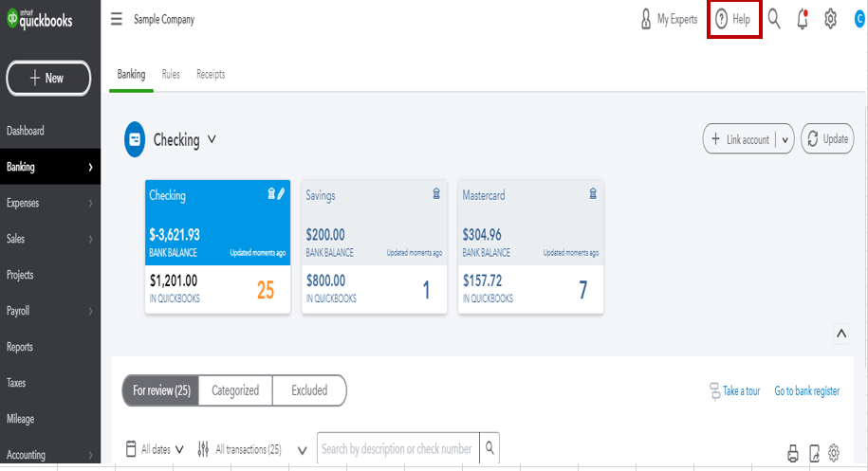Click Savings bank balance $200.00
This screenshot has height=471, width=868.
click(x=325, y=234)
